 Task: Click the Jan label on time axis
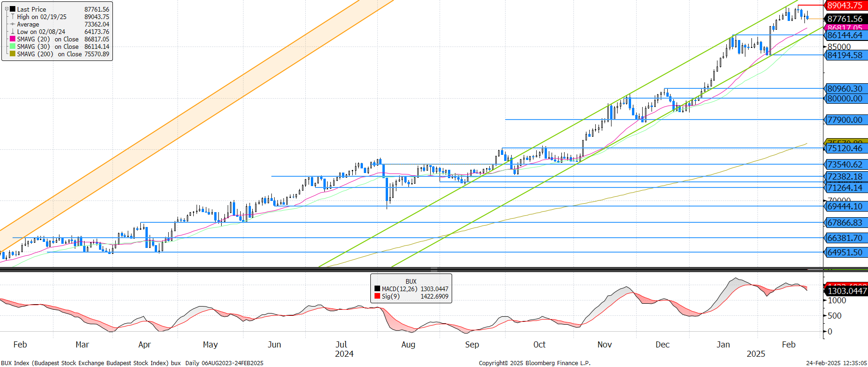click(723, 345)
